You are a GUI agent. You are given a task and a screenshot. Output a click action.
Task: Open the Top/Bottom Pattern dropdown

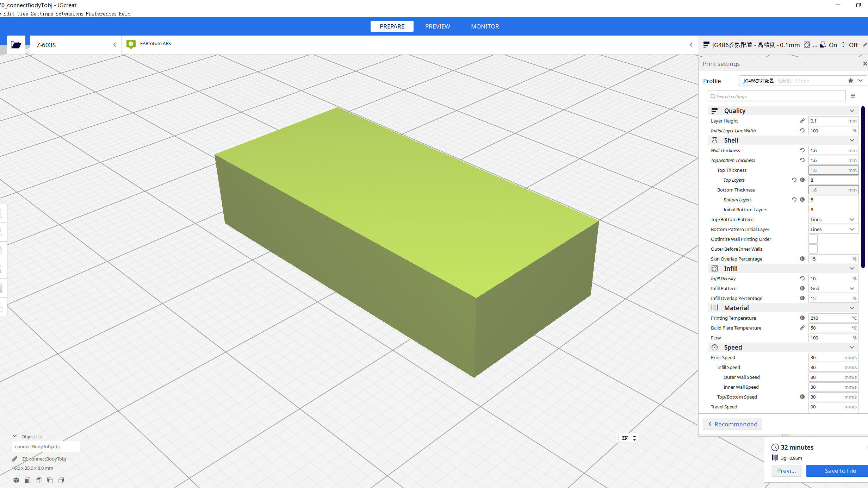[833, 219]
